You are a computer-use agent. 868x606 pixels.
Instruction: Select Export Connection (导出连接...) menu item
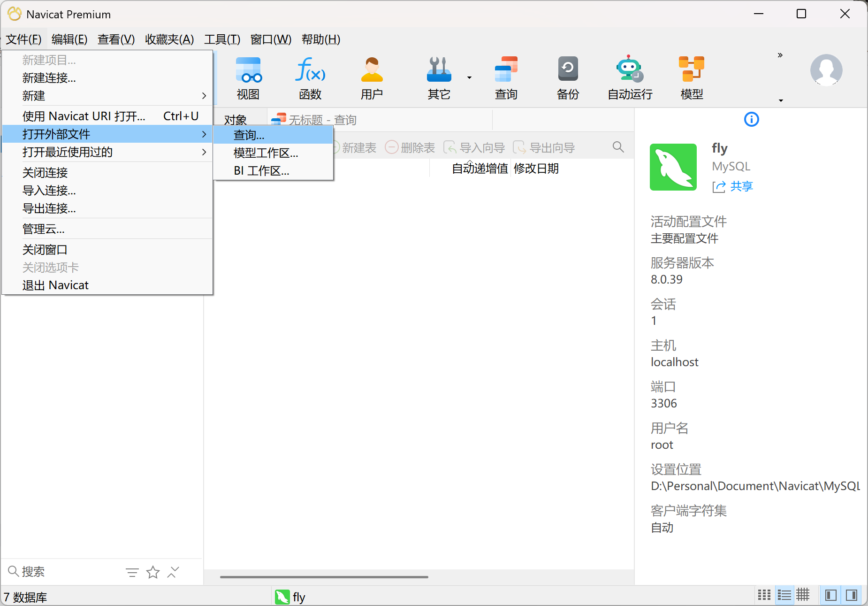pos(107,208)
